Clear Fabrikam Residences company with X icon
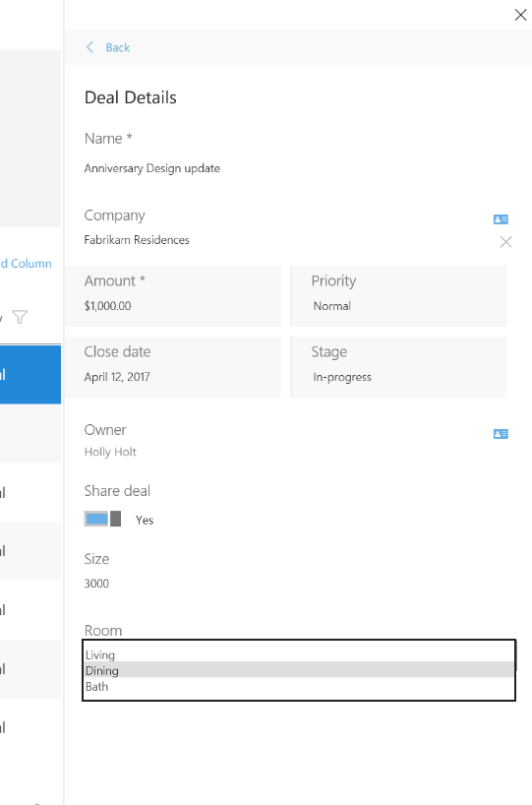 click(505, 242)
